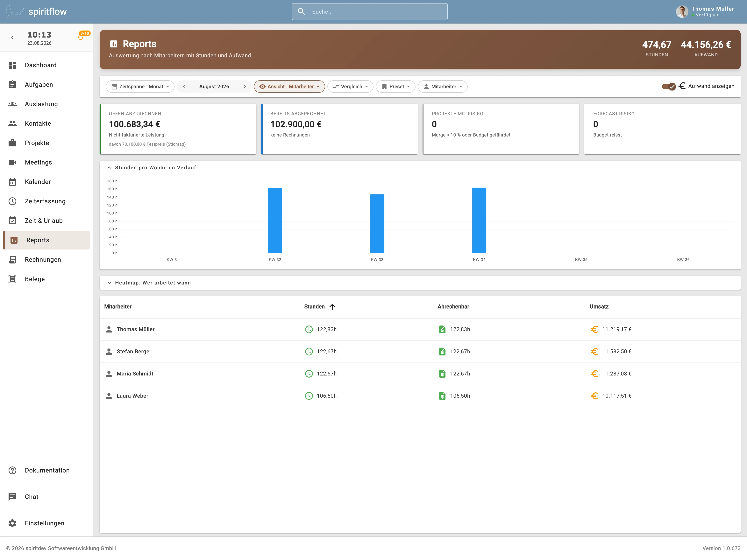Click the 11.219,17 € Umsatz value
This screenshot has width=747, height=560.
[x=617, y=329]
